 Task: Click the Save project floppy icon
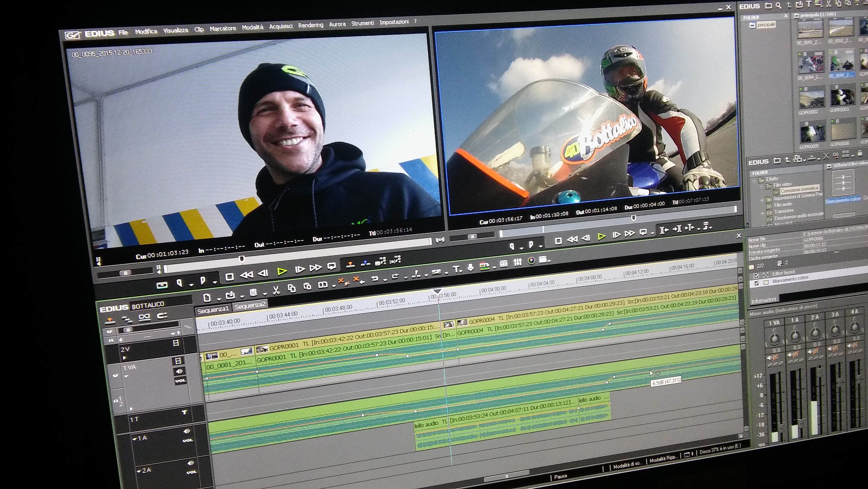click(253, 292)
